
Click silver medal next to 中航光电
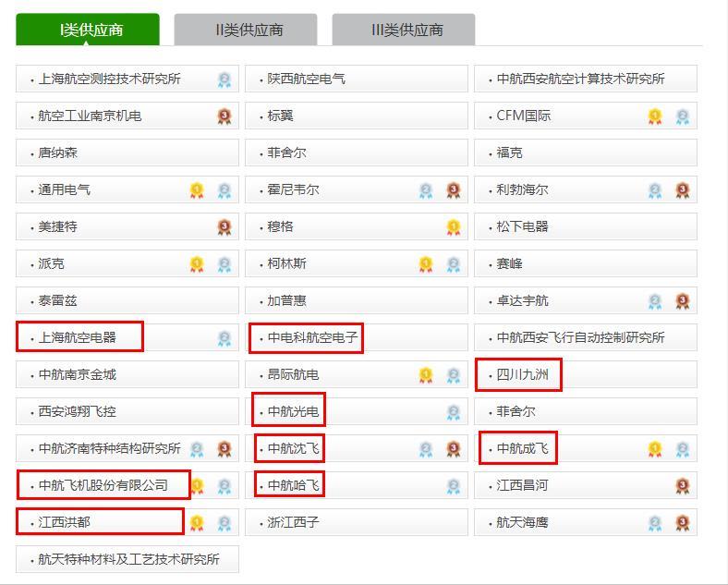pyautogui.click(x=454, y=412)
